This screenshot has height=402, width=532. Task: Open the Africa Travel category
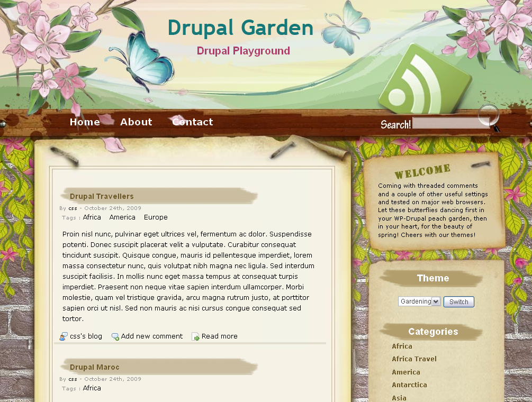(x=414, y=359)
